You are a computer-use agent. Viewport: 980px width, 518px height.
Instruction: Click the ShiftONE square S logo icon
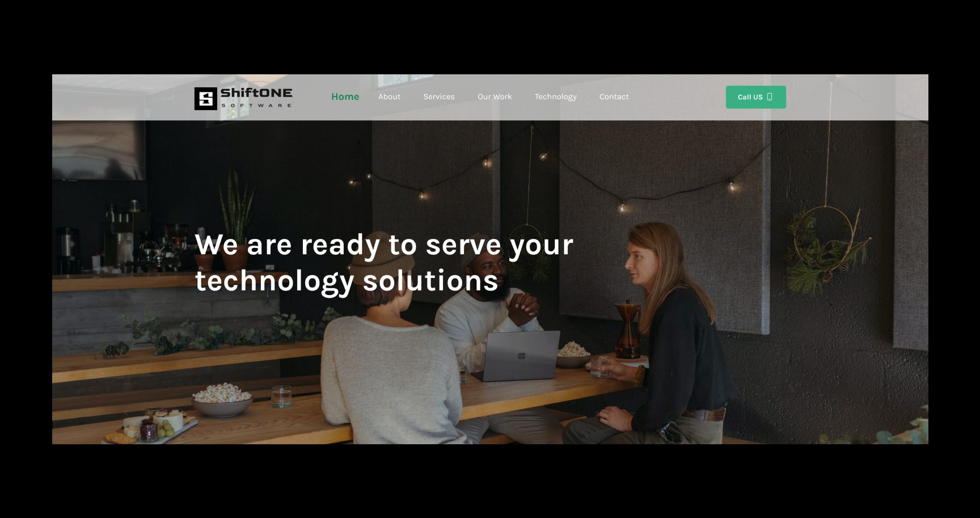click(205, 98)
